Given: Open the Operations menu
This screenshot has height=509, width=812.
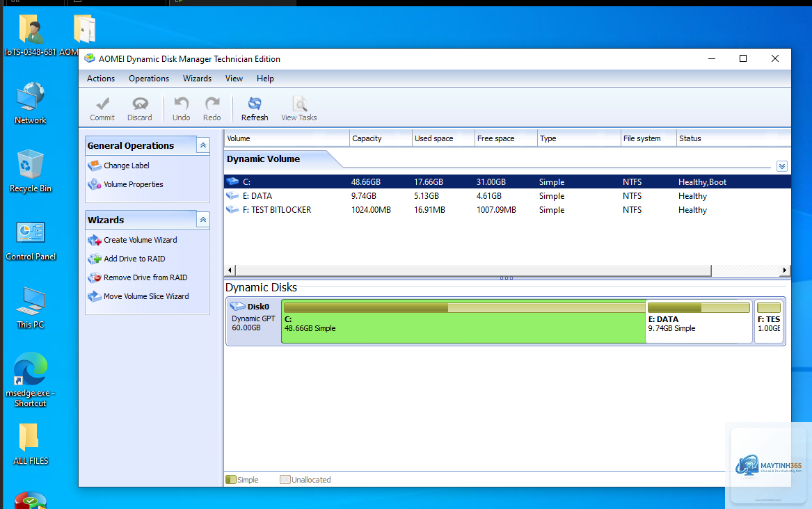Looking at the screenshot, I should tap(149, 79).
